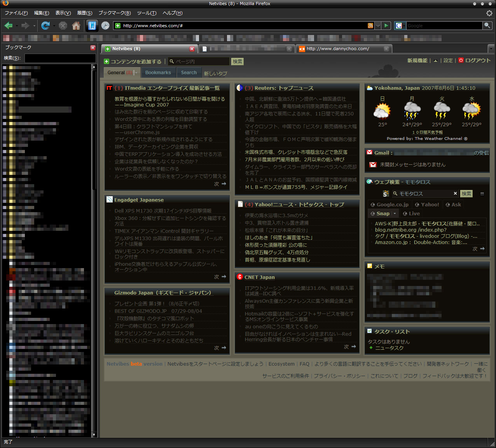496x448 pixels.
Task: Select the Yahoo! search engine tab
Action: pyautogui.click(x=427, y=204)
